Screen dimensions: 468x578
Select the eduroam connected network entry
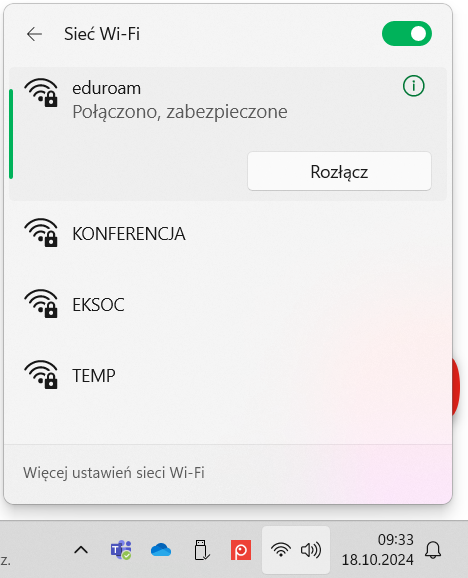coord(228,134)
